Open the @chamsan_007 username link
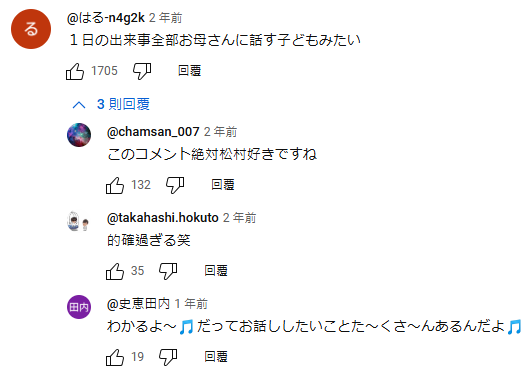 point(153,132)
